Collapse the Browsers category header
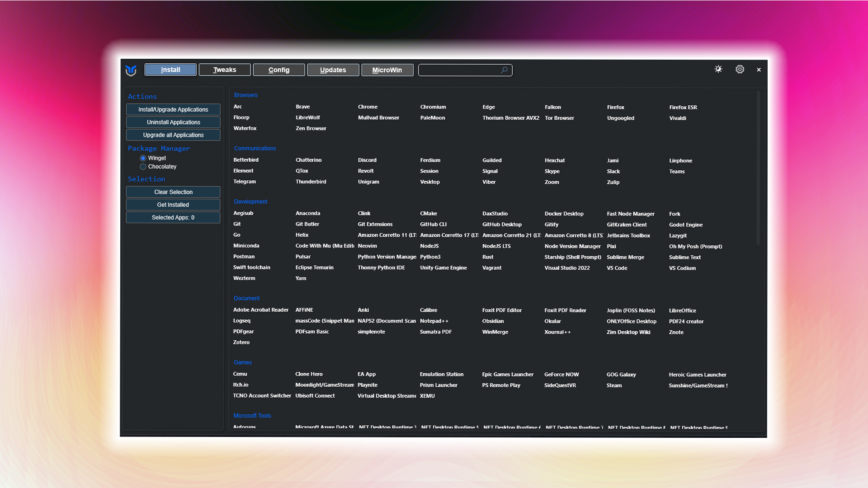Screen dimensions: 868x488 click(x=246, y=95)
